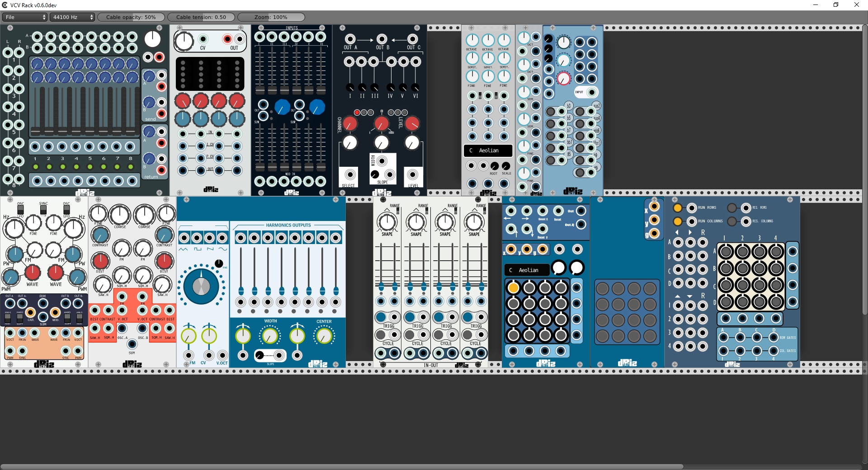The height and width of the screenshot is (470, 868).
Task: Click the WIDTH knob on harmonics module
Action: point(270,336)
